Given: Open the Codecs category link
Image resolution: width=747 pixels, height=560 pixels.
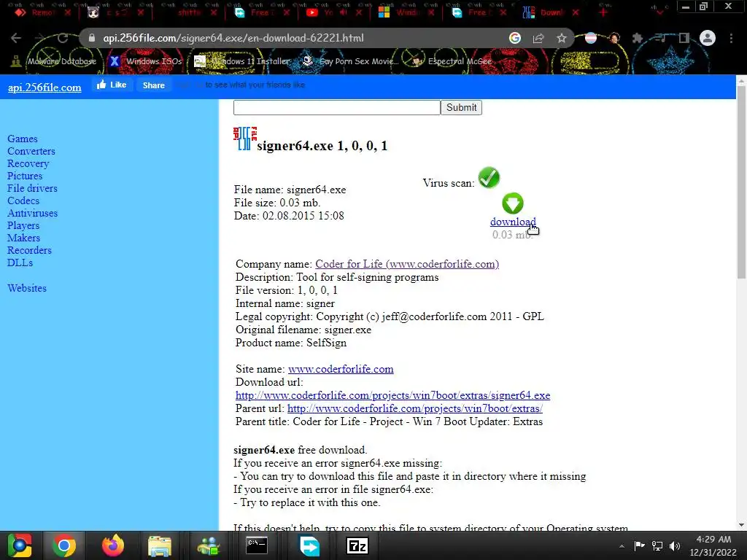Looking at the screenshot, I should [23, 201].
